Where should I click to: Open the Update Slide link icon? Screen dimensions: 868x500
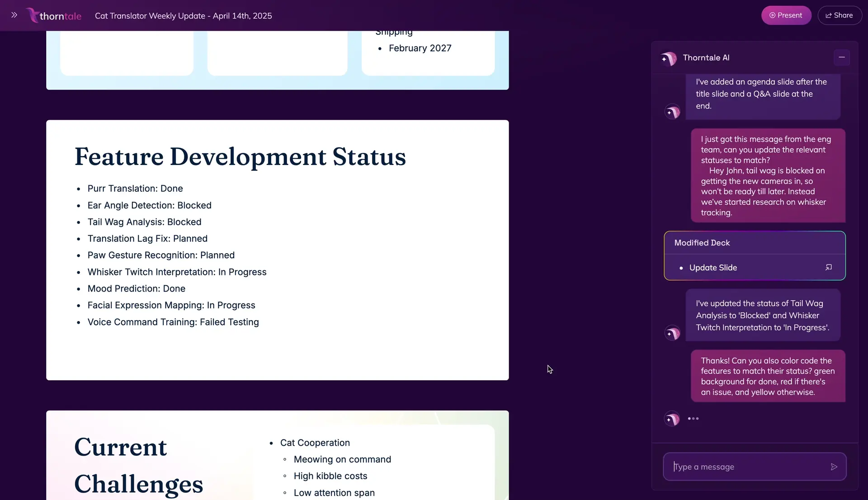point(829,268)
